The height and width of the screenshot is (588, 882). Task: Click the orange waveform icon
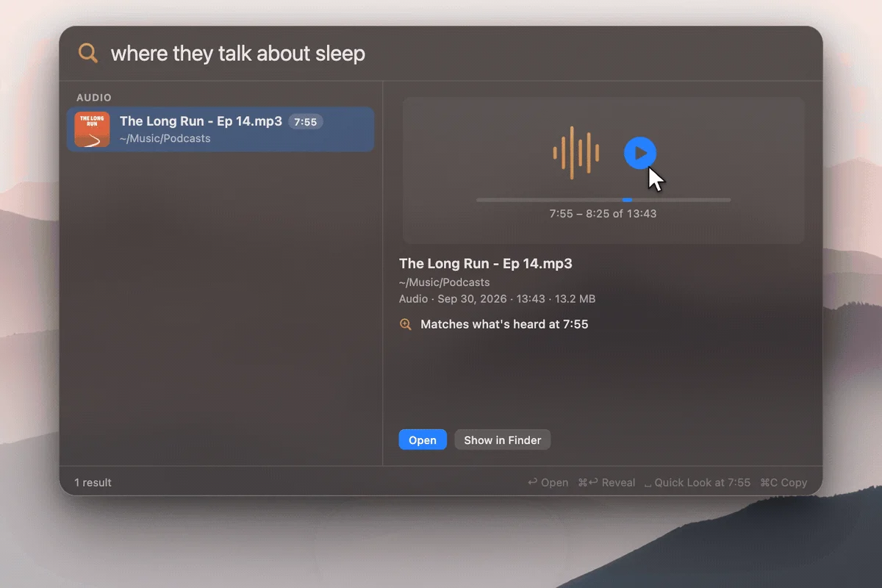coord(576,153)
